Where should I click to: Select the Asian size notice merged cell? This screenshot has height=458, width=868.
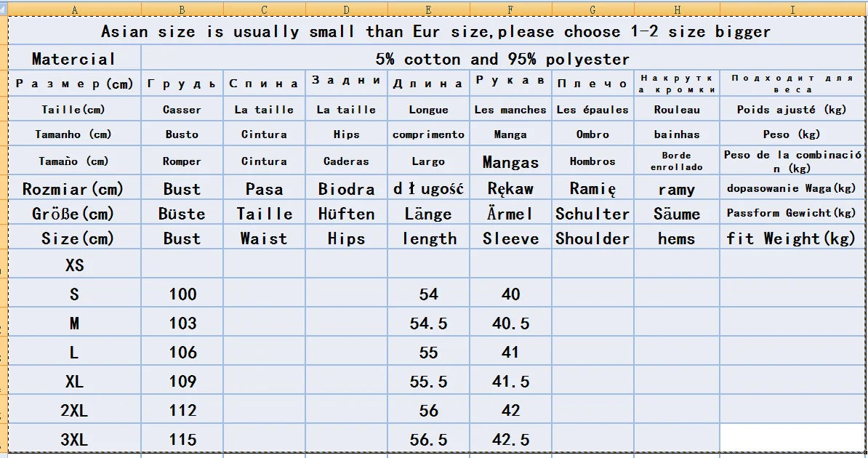tap(435, 32)
